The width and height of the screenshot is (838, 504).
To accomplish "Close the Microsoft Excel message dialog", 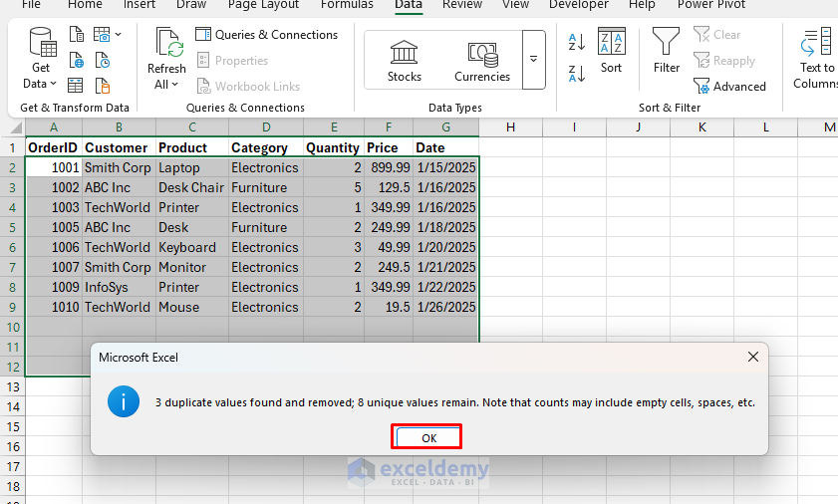I will [x=753, y=357].
